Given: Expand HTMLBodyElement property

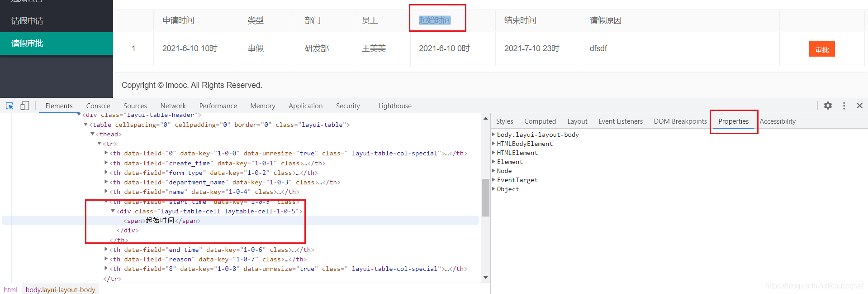Looking at the screenshot, I should click(x=493, y=144).
